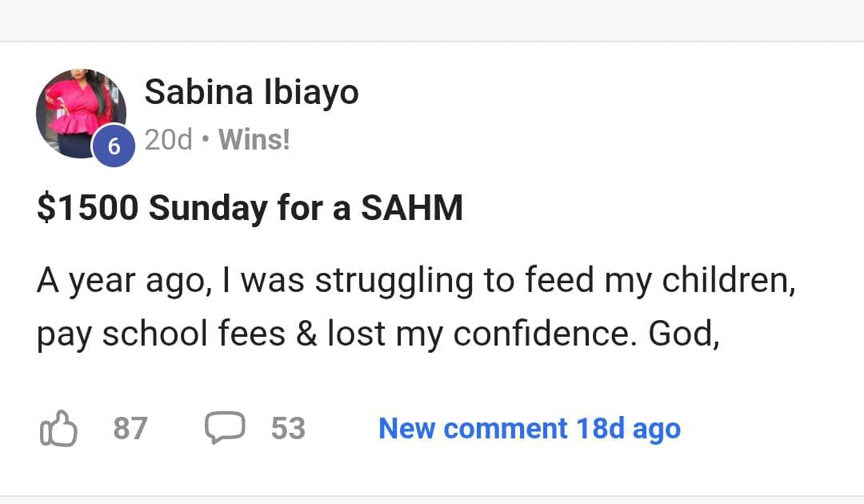
Task: Open the '$1500 Sunday for a SAHM' title
Action: (250, 209)
